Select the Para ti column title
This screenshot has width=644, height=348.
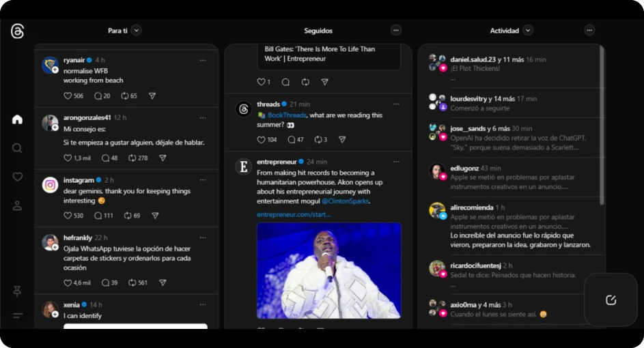117,31
